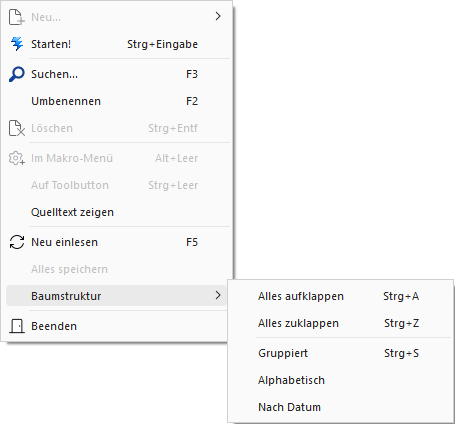Select Umbenennen from the menu

tap(116, 101)
